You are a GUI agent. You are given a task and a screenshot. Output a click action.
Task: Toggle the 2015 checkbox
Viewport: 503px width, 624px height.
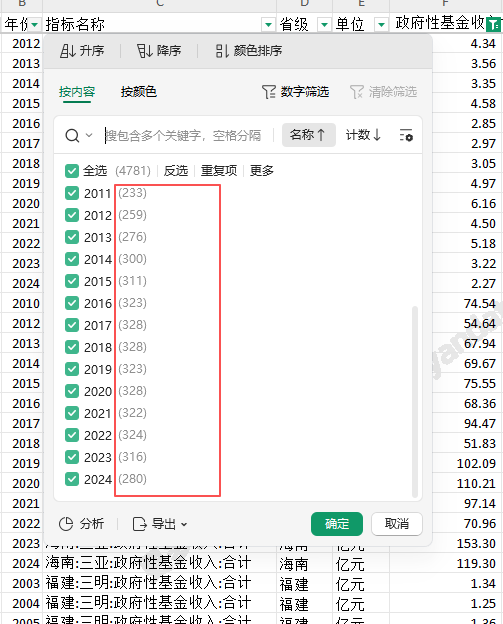72,281
